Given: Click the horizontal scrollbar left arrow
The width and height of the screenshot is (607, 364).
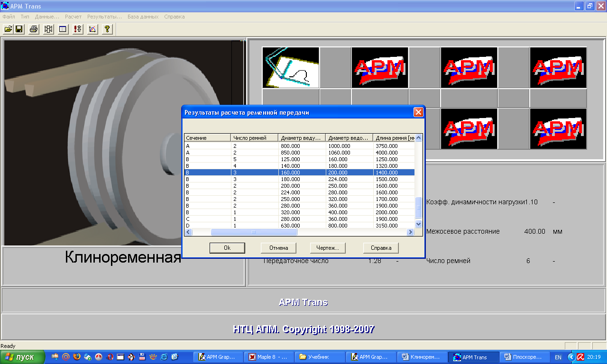Looking at the screenshot, I should click(188, 232).
